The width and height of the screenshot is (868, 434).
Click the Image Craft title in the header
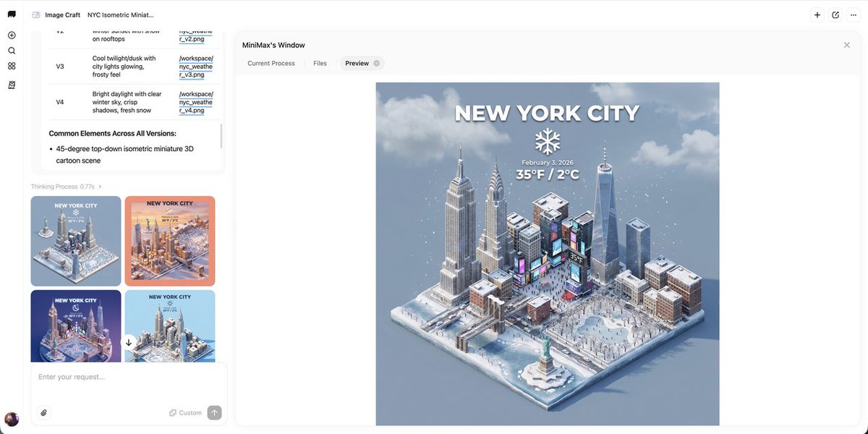point(62,14)
